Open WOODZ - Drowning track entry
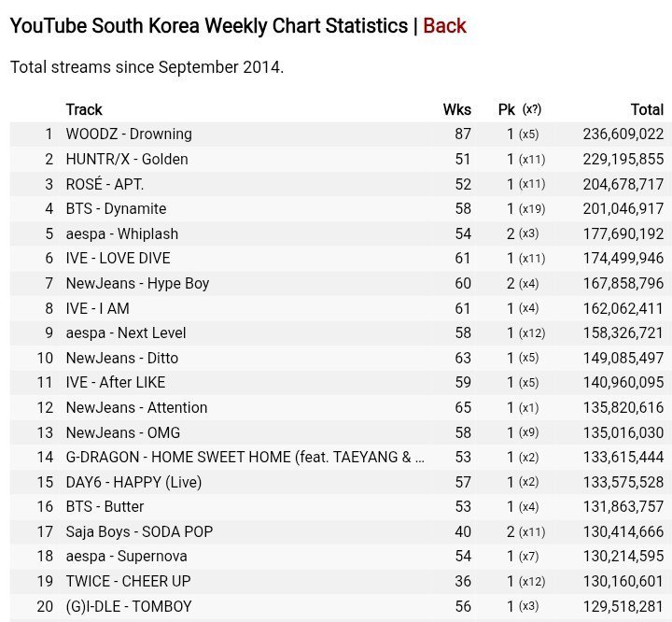The image size is (672, 622). point(129,134)
